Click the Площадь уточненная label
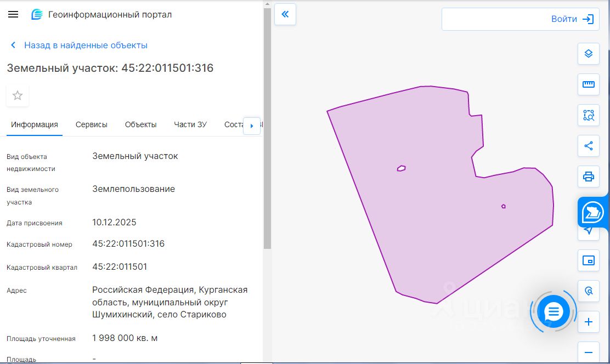This screenshot has height=364, width=610. pyautogui.click(x=41, y=339)
